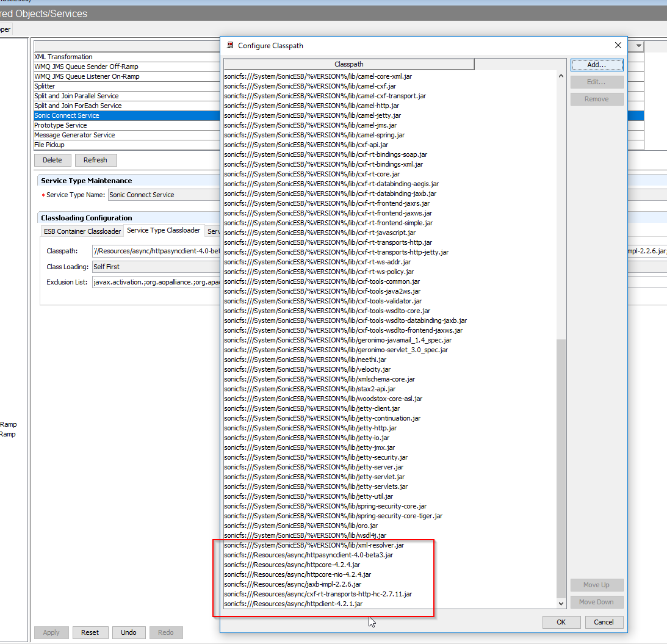Select the cxf-tools-validator.jar entry
This screenshot has height=644, width=667.
click(x=323, y=302)
